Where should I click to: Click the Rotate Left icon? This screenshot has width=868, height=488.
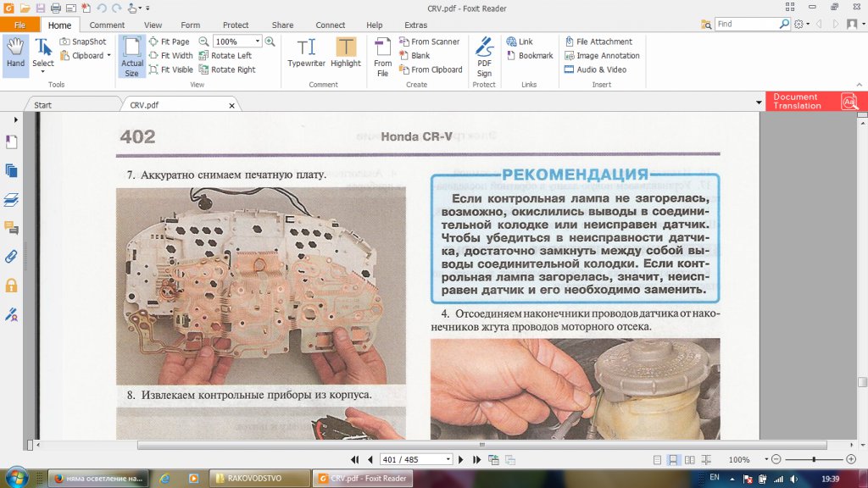pyautogui.click(x=225, y=56)
